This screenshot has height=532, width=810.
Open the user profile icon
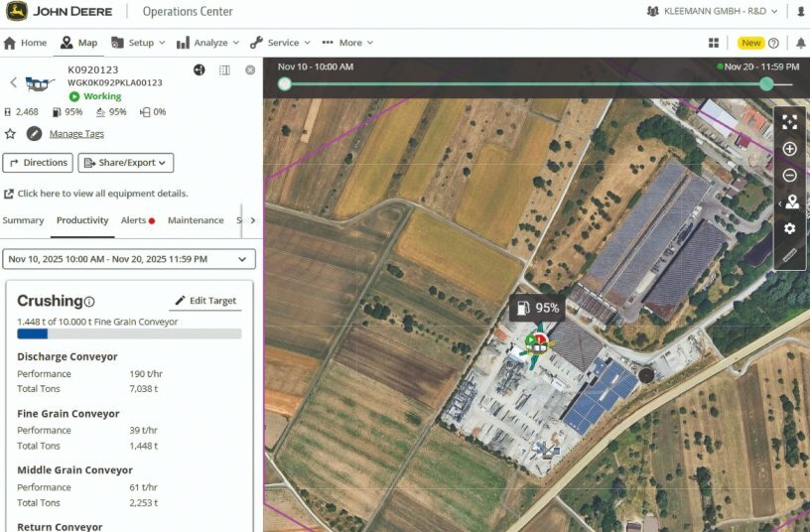pos(801,11)
